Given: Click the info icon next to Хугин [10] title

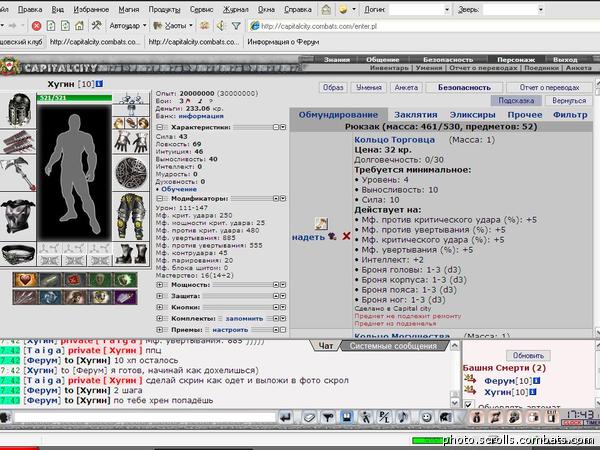Looking at the screenshot, I should point(99,84).
